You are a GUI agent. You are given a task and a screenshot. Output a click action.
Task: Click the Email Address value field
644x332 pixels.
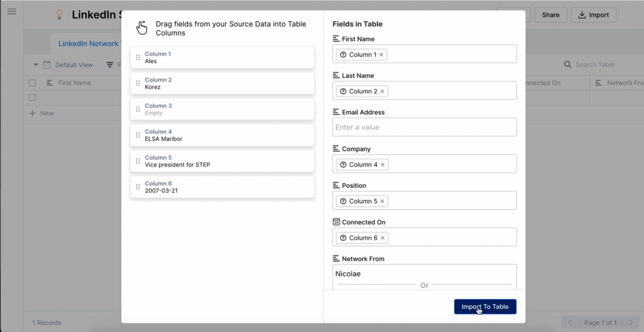coord(424,127)
